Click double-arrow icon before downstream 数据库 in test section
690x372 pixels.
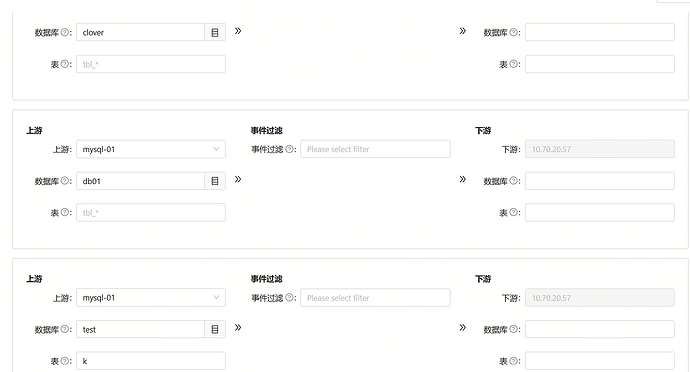point(462,328)
